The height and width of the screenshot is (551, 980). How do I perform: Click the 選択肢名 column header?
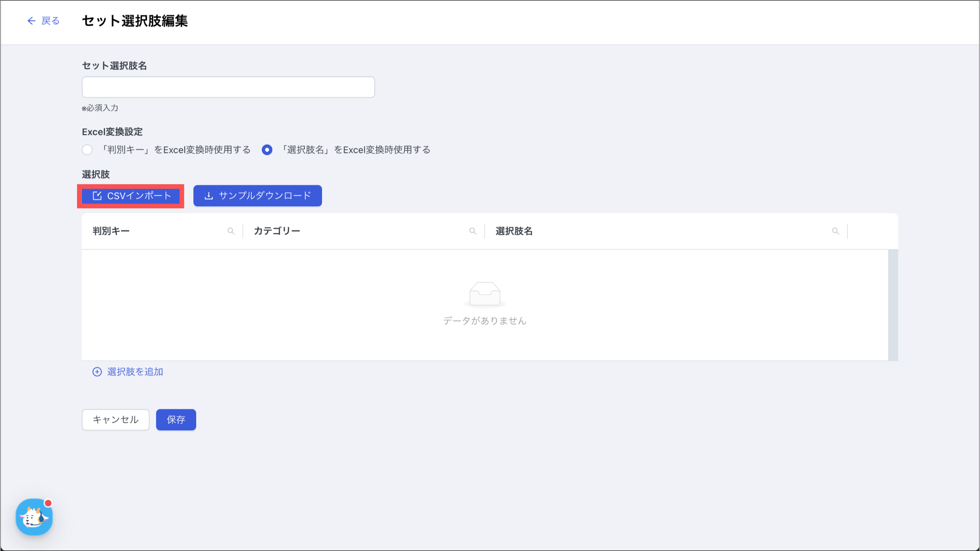pyautogui.click(x=514, y=231)
